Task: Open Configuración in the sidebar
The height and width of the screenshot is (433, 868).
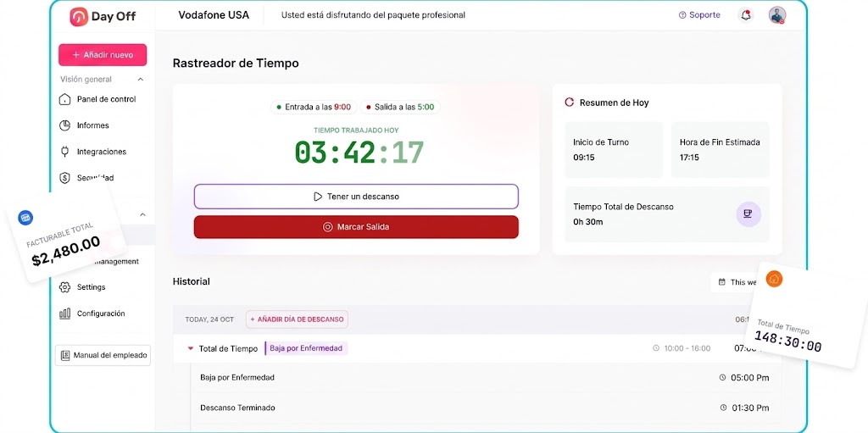Action: [103, 314]
